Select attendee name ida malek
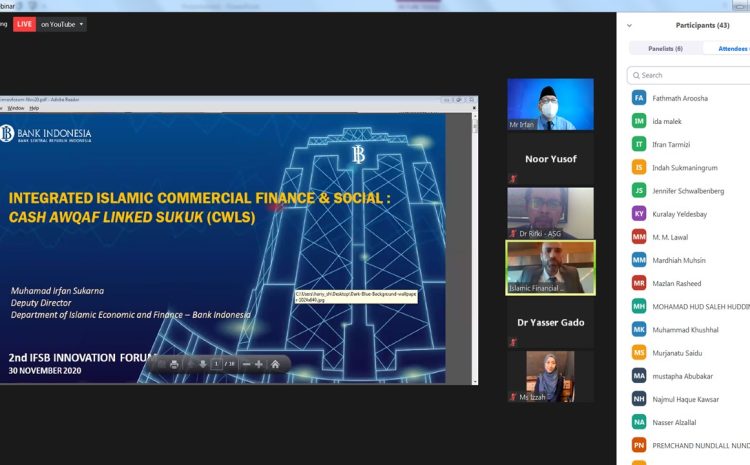 [x=667, y=122]
